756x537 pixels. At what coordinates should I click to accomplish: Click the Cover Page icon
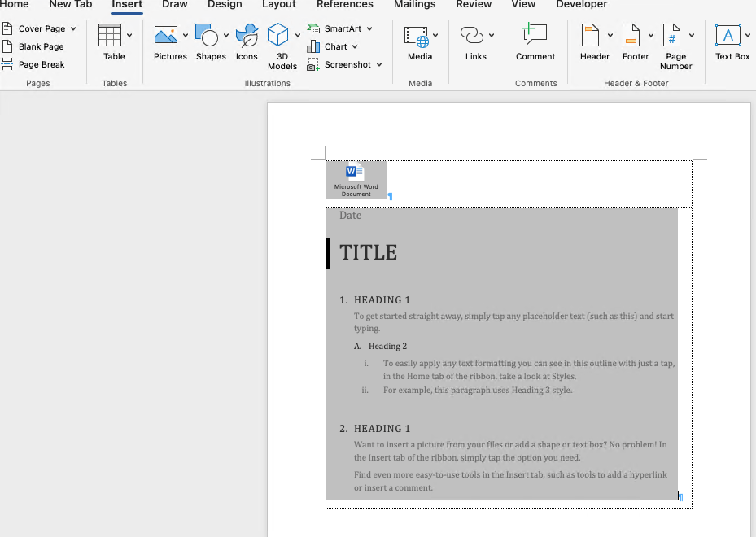coord(7,28)
